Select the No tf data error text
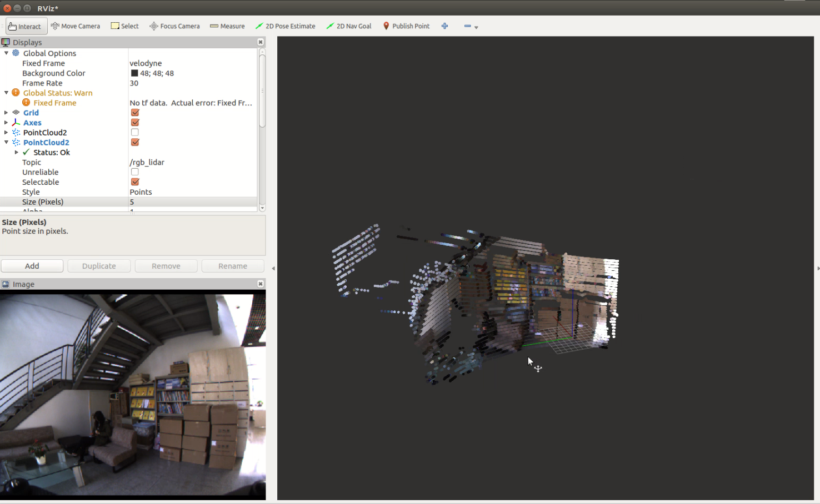 tap(191, 103)
